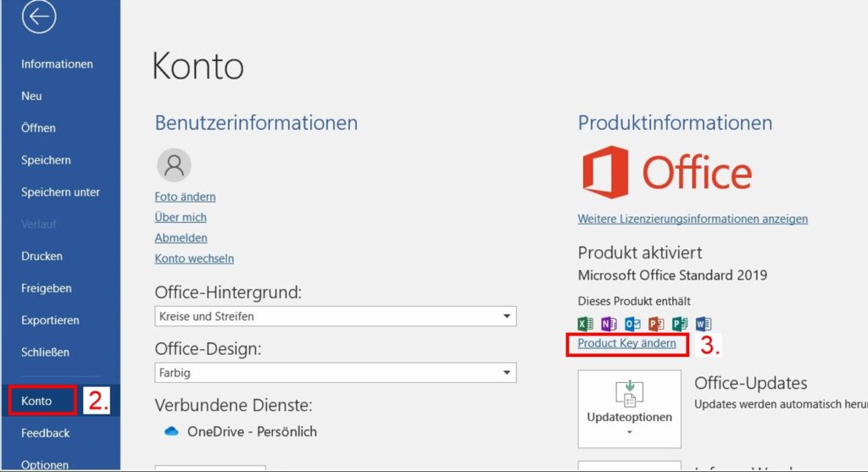868x472 pixels.
Task: Select Konto in the sidebar
Action: (36, 401)
